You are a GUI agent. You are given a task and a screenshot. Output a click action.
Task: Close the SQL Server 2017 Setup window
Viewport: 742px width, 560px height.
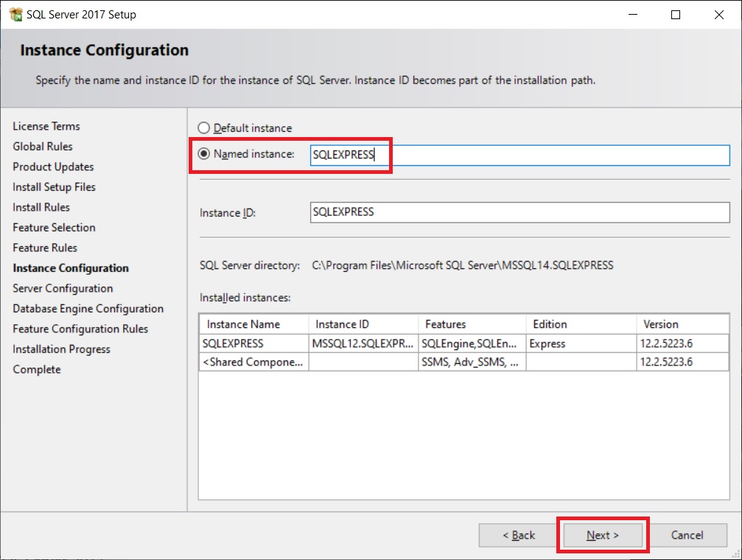pos(719,15)
